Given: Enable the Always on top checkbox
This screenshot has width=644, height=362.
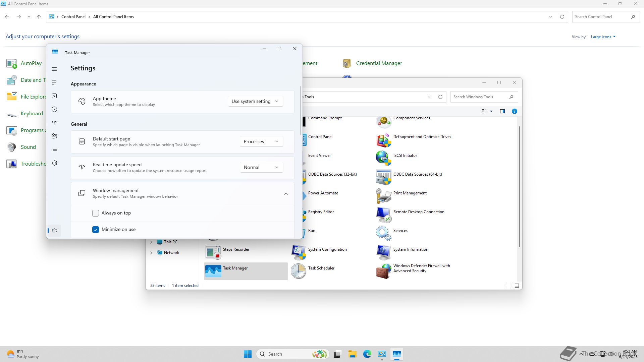Looking at the screenshot, I should (96, 213).
